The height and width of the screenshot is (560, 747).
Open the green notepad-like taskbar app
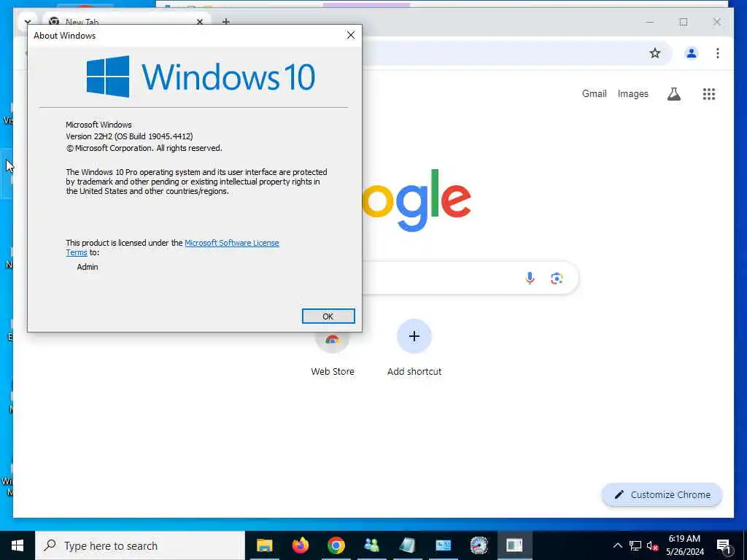coord(407,545)
